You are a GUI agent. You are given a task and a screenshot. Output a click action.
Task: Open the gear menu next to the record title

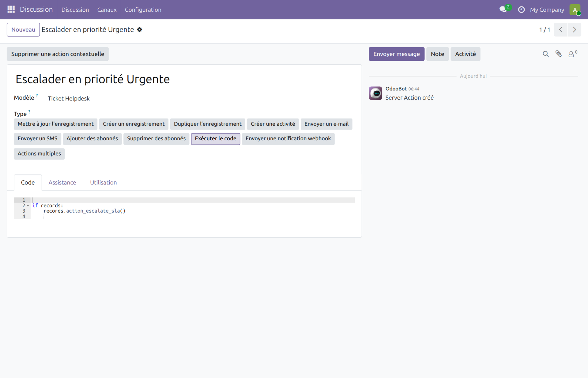pos(139,29)
